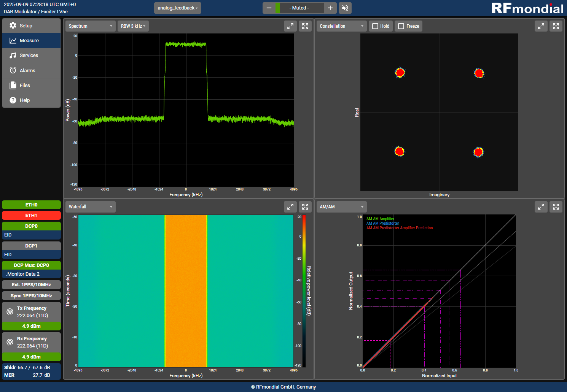567x392 pixels.
Task: Open the RBW 3 kHz dropdown
Action: tap(133, 26)
